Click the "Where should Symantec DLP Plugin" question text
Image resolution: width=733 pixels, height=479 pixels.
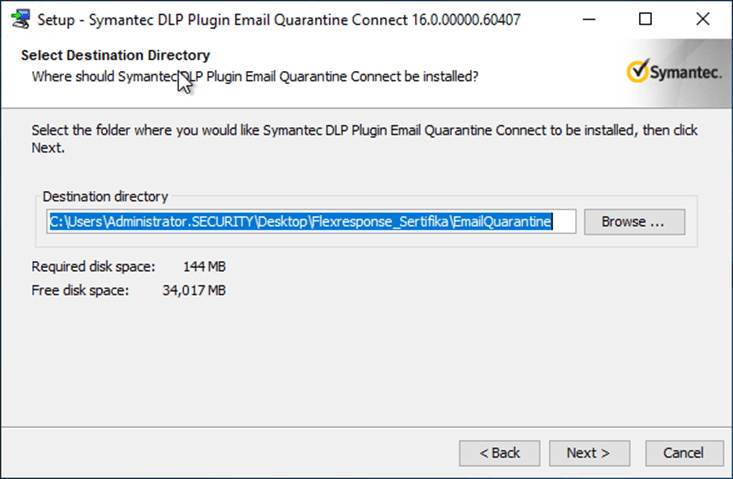[x=255, y=76]
